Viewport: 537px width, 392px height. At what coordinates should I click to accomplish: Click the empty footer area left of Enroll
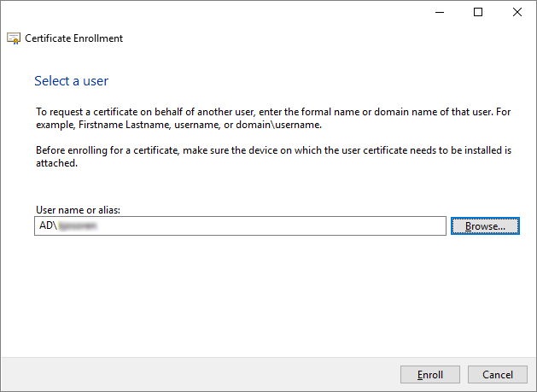tap(213, 375)
